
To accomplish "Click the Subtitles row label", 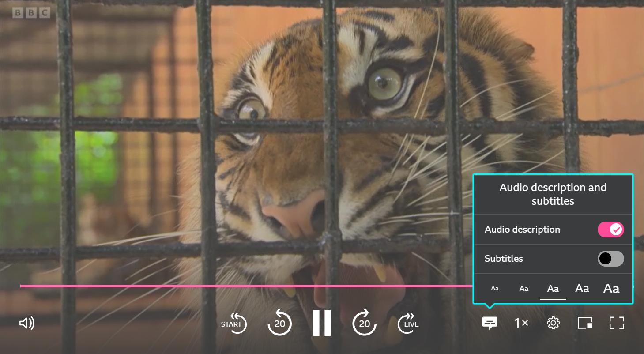I will 504,259.
